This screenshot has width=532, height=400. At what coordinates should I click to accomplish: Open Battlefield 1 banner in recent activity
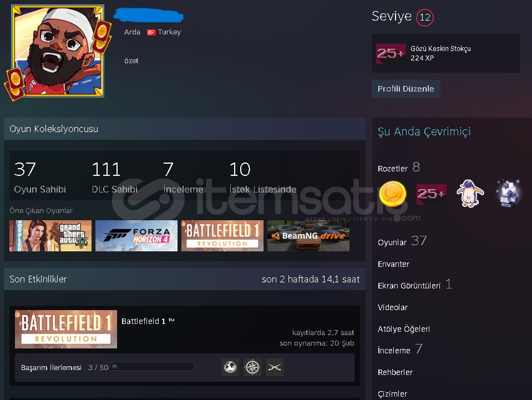click(66, 329)
